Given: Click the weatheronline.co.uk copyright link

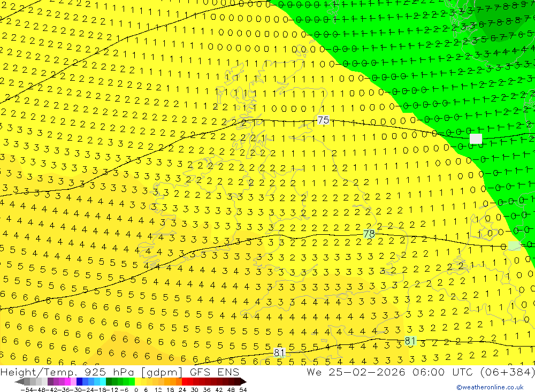Looking at the screenshot, I should 490,387.
